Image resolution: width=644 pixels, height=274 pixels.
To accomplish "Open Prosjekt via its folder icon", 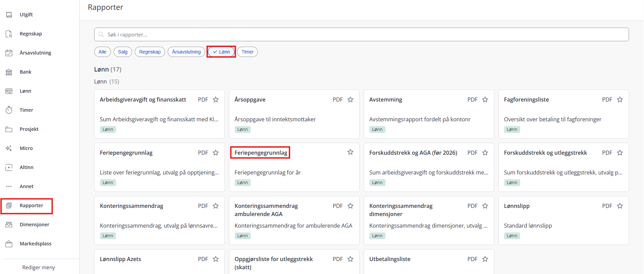I will tap(9, 129).
